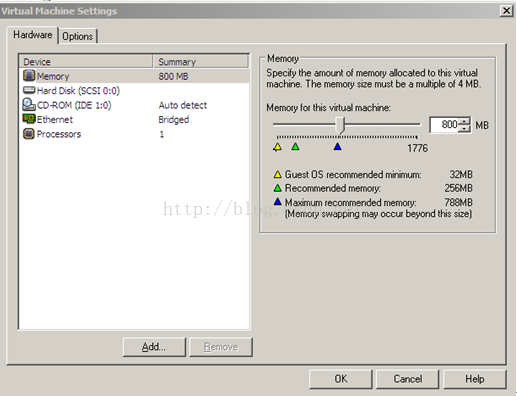Click the memory slider thumb
The width and height of the screenshot is (517, 396).
point(340,125)
